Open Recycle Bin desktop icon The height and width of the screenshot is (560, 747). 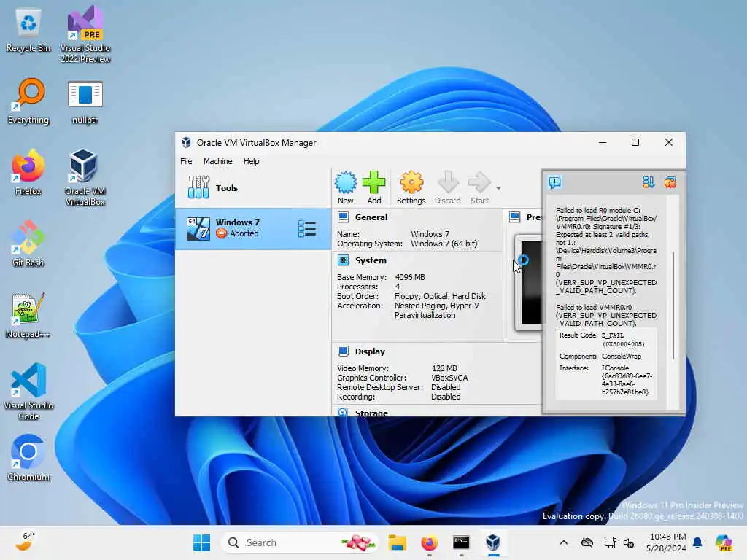tap(28, 31)
